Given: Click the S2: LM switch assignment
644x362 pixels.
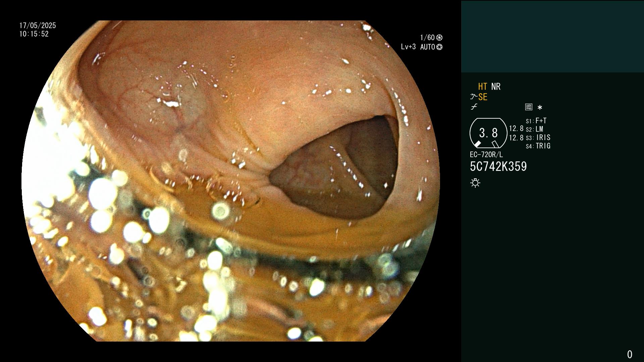Looking at the screenshot, I should tap(535, 129).
